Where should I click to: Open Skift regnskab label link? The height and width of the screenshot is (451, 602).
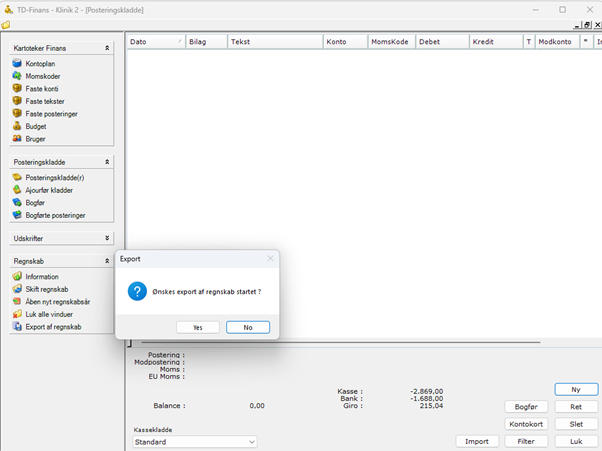tap(47, 289)
